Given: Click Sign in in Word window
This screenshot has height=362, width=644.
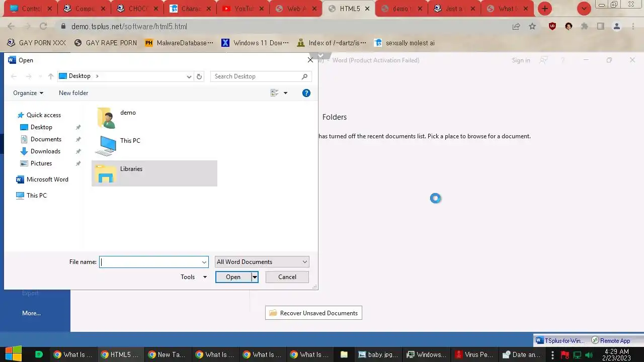Looking at the screenshot, I should (521, 60).
